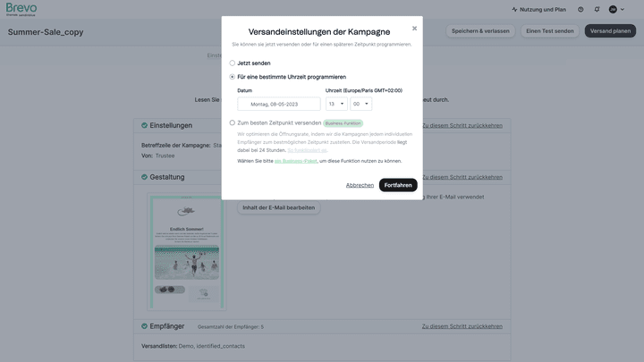
Task: Open the hour dropdown showing 13
Action: [x=336, y=104]
